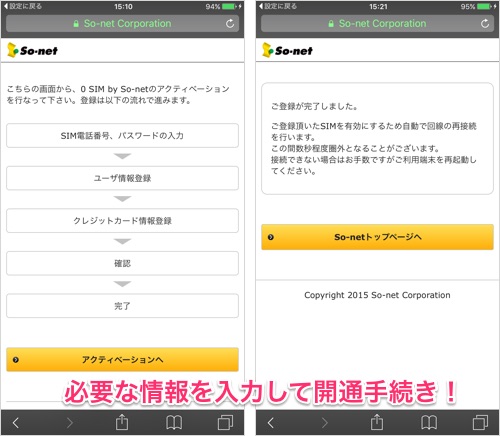
Task: Click the So-netトップページへ yellow button
Action: pos(377,237)
